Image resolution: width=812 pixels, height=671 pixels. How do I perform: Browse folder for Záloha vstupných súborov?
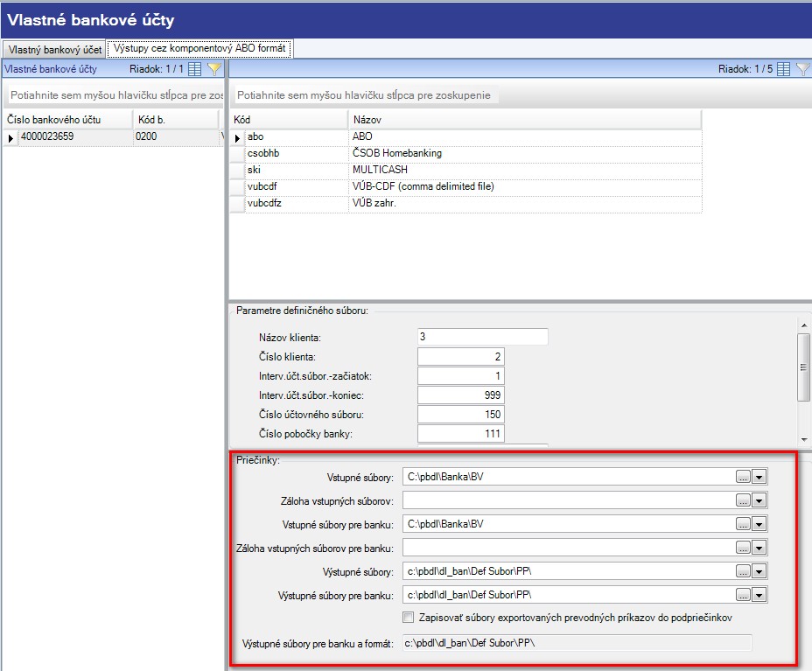coord(743,500)
